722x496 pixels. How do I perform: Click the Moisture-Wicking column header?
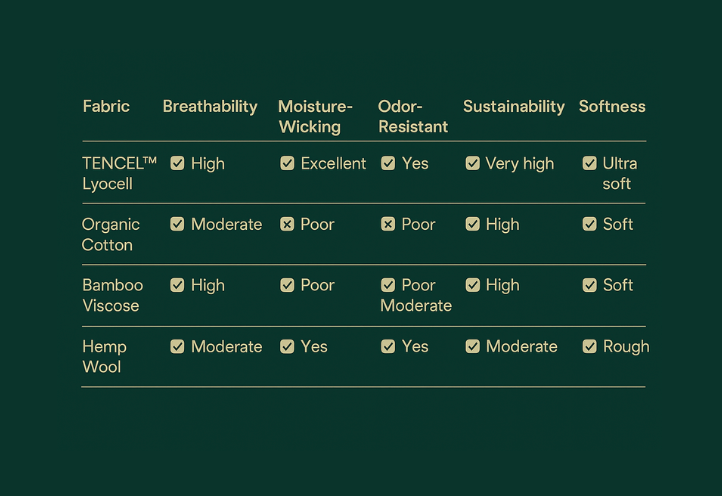[x=315, y=117]
